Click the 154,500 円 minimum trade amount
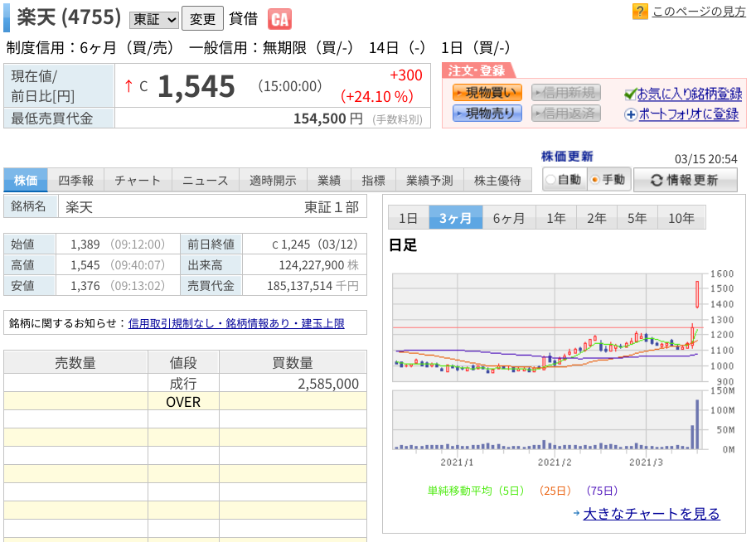The height and width of the screenshot is (542, 756). (x=328, y=119)
